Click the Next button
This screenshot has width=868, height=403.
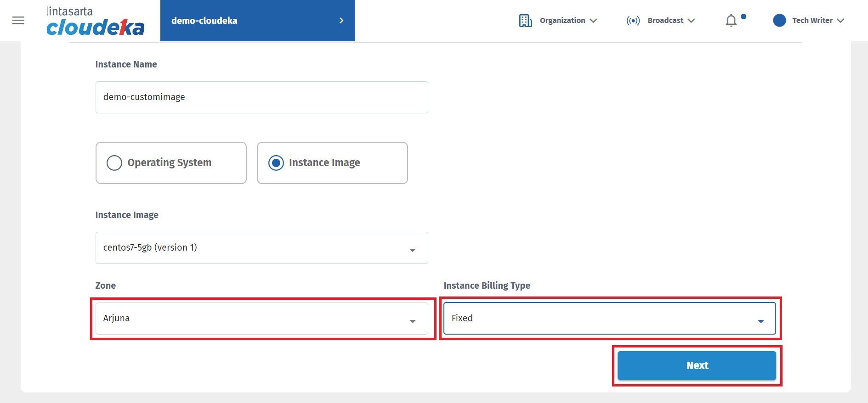click(x=697, y=365)
